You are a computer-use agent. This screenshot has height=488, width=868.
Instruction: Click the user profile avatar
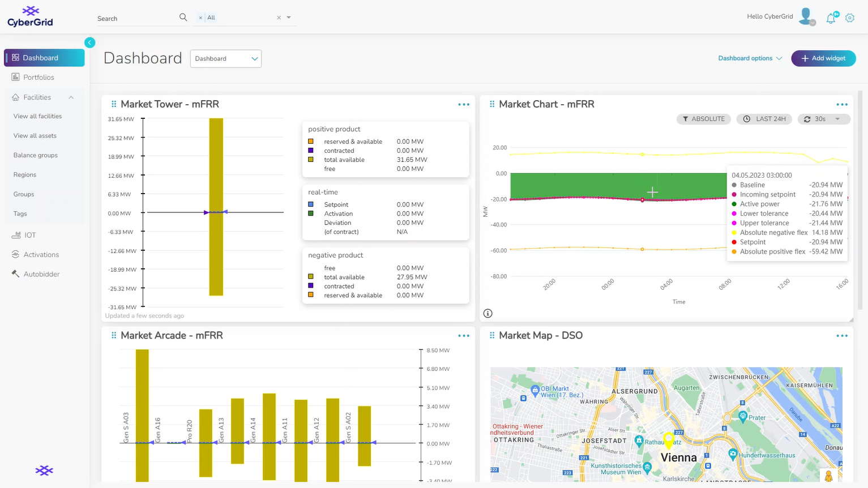click(x=806, y=16)
